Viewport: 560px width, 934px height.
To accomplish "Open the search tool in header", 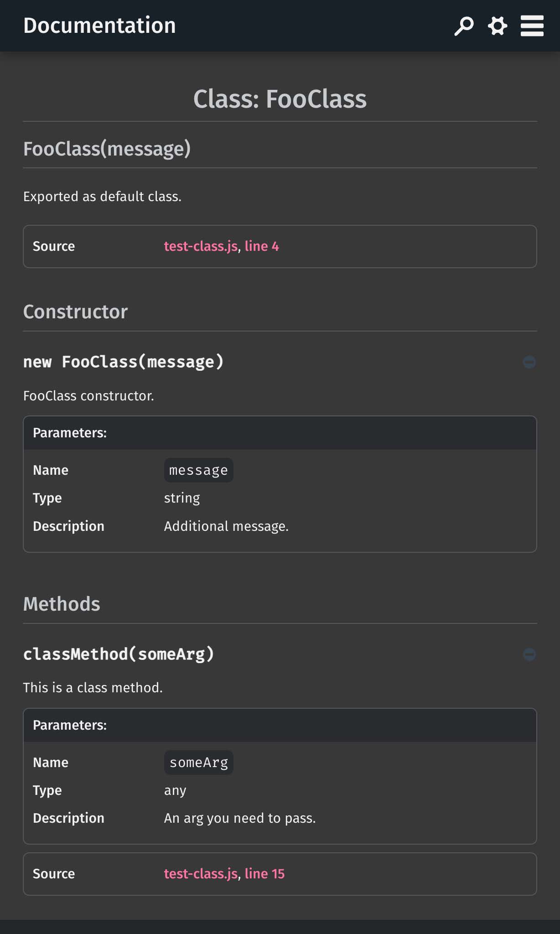I will (x=464, y=26).
